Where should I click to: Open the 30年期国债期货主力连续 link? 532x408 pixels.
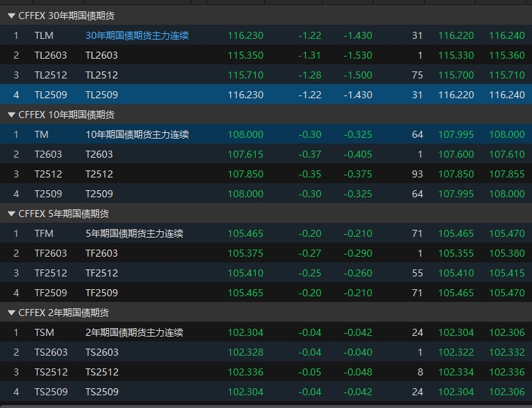coord(137,35)
